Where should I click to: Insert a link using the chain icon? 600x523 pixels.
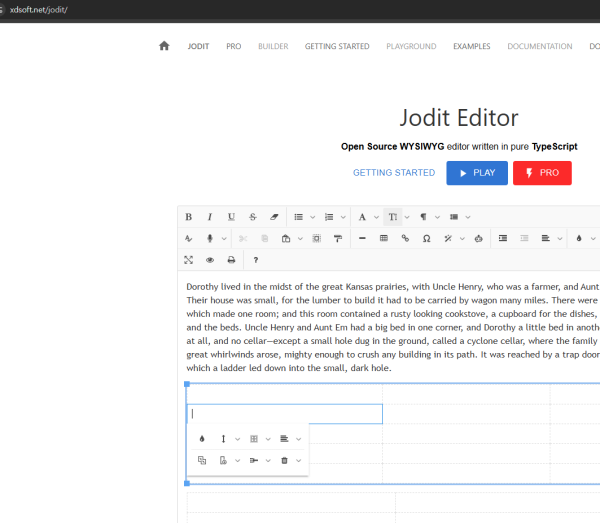tap(405, 239)
